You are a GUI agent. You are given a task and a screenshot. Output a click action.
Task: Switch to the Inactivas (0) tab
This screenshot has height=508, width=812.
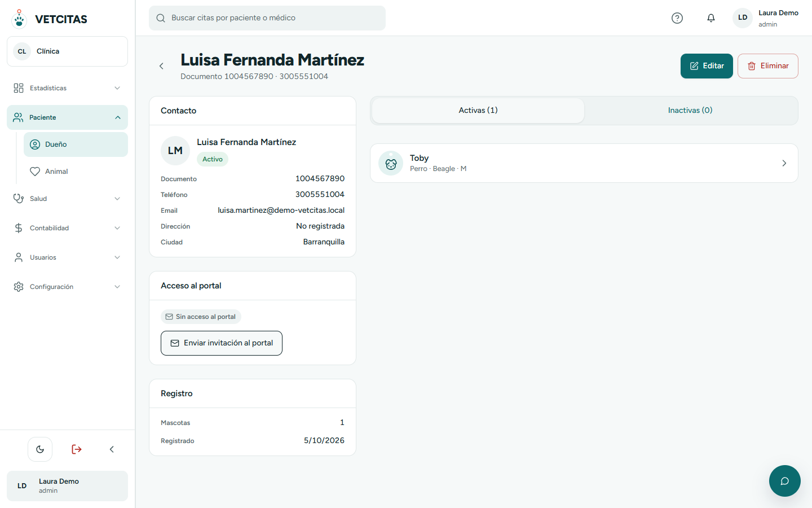click(690, 111)
